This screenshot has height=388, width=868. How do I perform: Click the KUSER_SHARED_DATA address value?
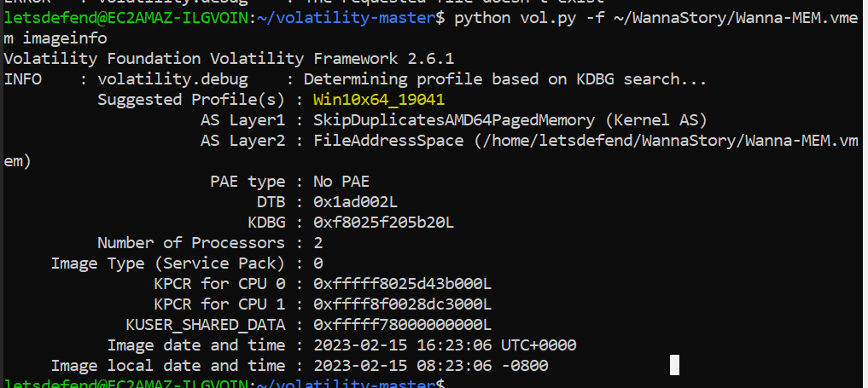point(403,325)
